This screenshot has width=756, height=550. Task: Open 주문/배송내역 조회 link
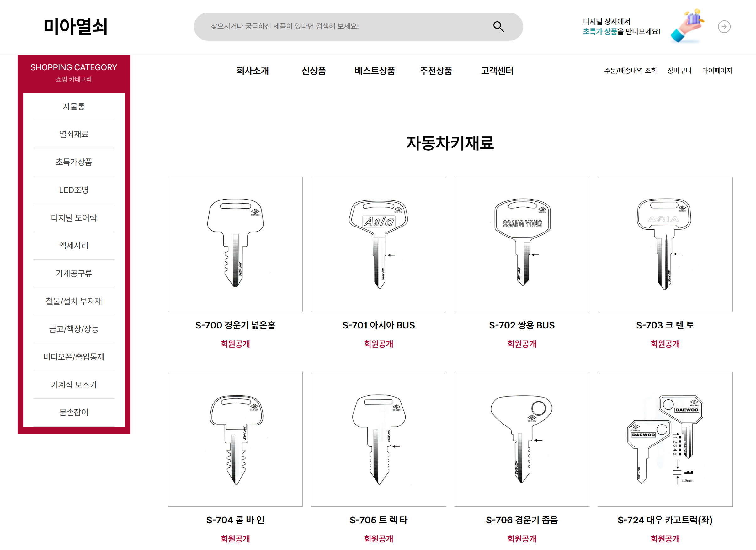[x=630, y=70]
